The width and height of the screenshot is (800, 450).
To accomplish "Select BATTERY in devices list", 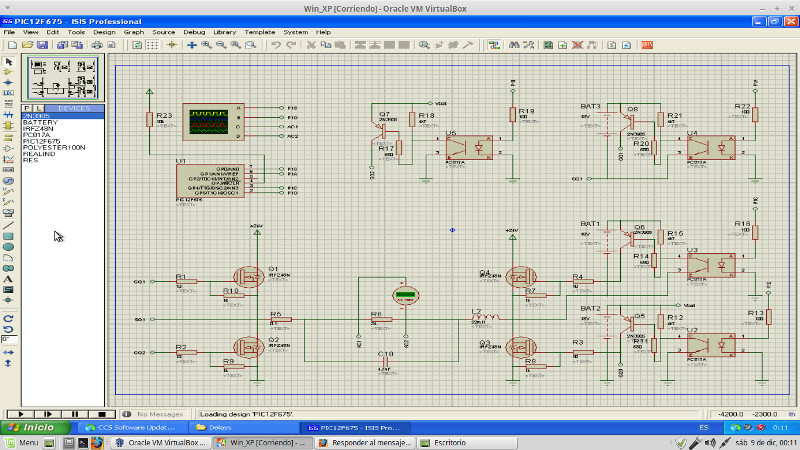I will [x=40, y=122].
